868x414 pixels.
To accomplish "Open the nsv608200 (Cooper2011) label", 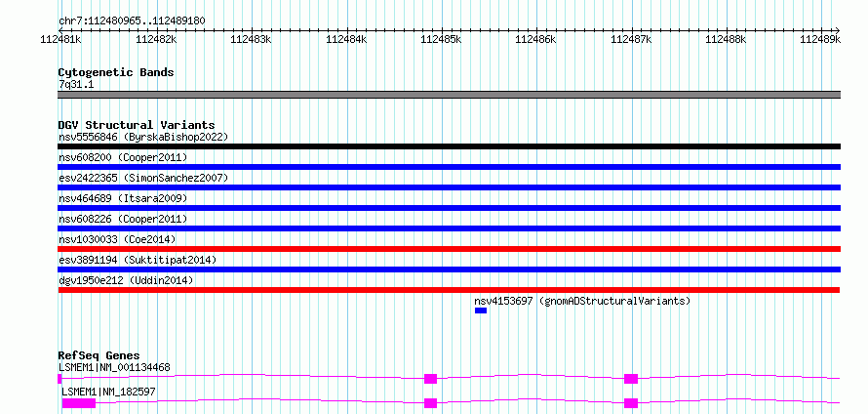I will pyautogui.click(x=123, y=157).
